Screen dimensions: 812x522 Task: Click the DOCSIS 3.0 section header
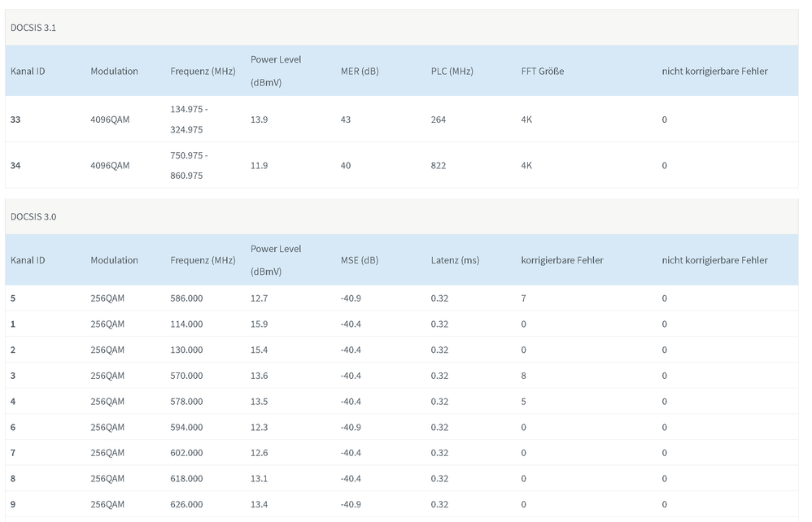point(33,217)
